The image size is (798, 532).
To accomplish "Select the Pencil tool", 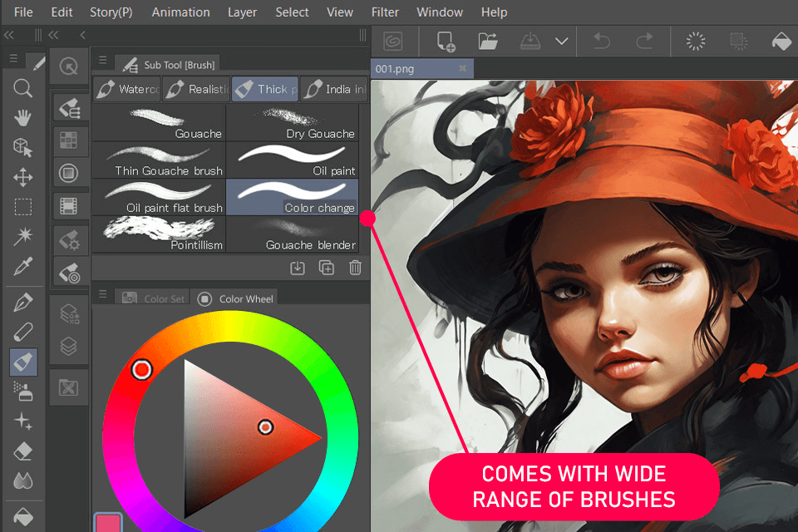I will coord(23,332).
